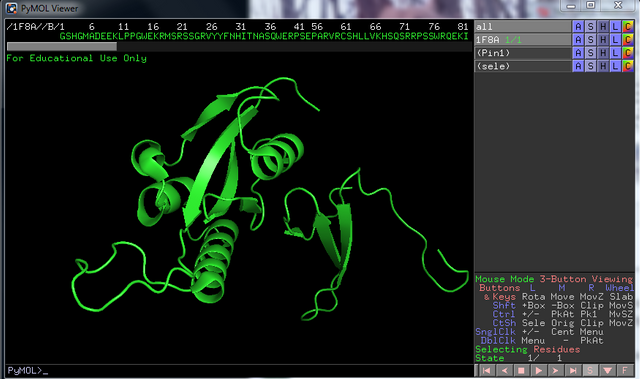Play the movie
The width and height of the screenshot is (640, 379).
[x=539, y=370]
